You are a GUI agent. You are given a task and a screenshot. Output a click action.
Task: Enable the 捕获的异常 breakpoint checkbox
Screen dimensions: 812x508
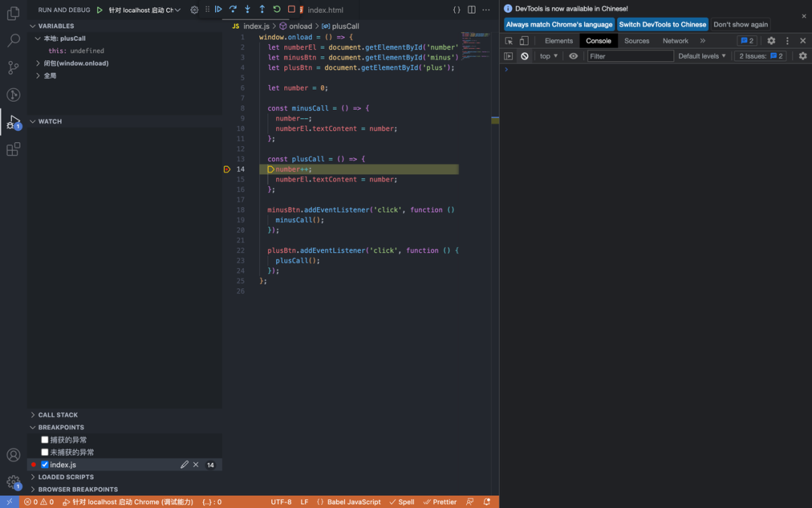44,440
